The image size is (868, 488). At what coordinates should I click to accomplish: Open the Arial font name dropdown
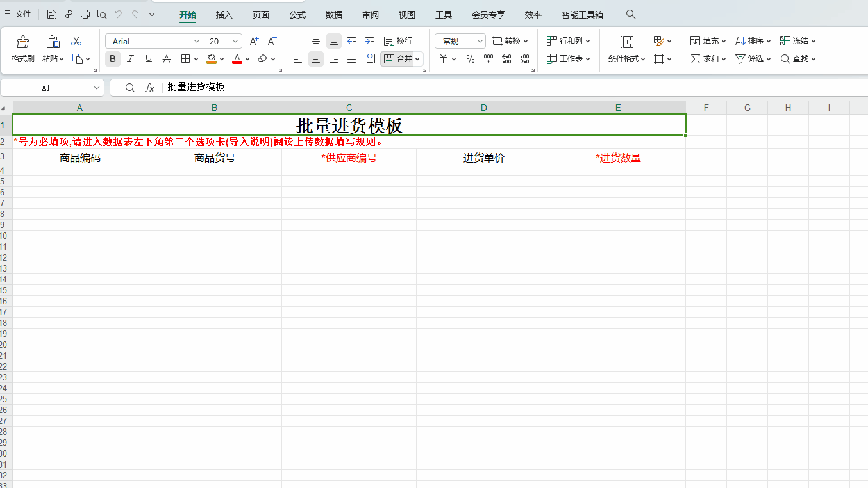coord(197,41)
